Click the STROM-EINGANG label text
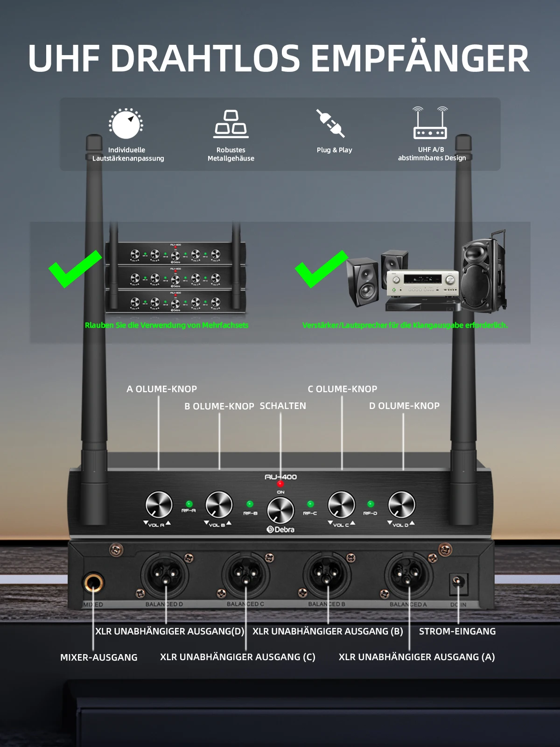The height and width of the screenshot is (747, 560). tap(457, 631)
